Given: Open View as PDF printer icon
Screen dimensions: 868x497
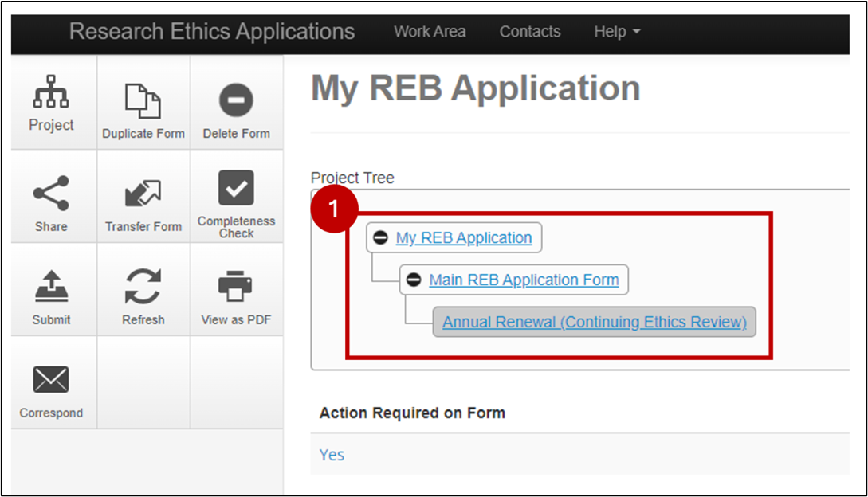Looking at the screenshot, I should tap(236, 286).
